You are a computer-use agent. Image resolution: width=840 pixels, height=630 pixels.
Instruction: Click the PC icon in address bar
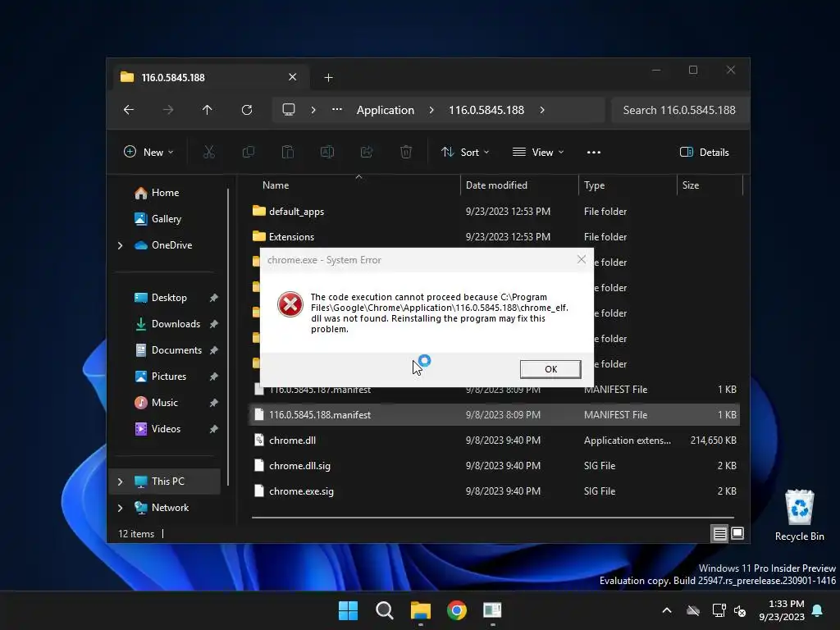(289, 110)
